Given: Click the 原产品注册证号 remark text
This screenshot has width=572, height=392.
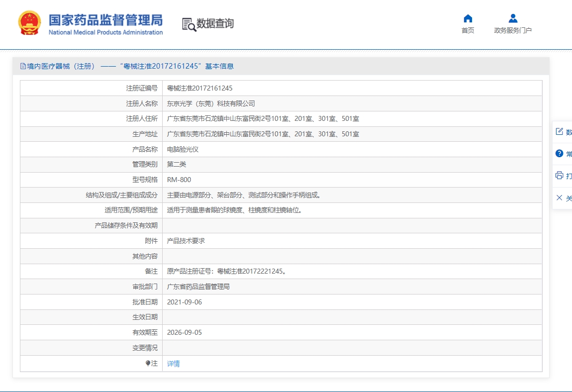Looking at the screenshot, I should pyautogui.click(x=227, y=271).
